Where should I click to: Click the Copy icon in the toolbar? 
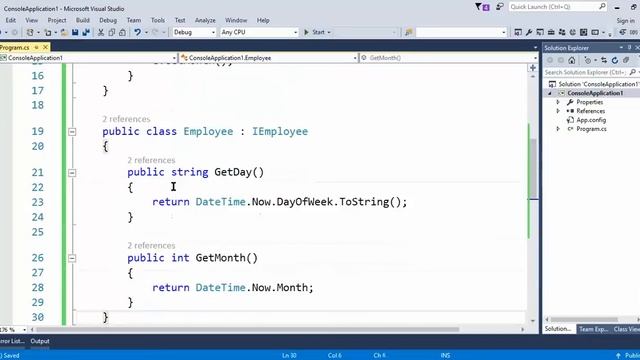111,32
